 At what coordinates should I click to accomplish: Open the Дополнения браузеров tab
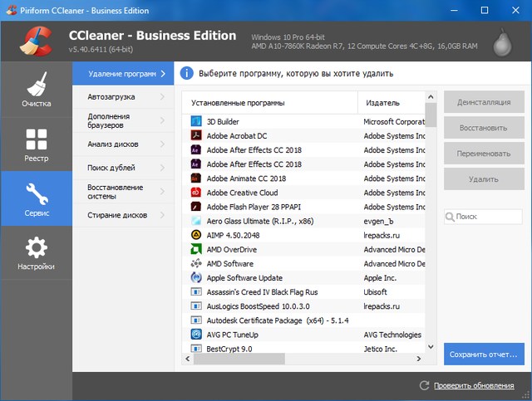click(116, 120)
